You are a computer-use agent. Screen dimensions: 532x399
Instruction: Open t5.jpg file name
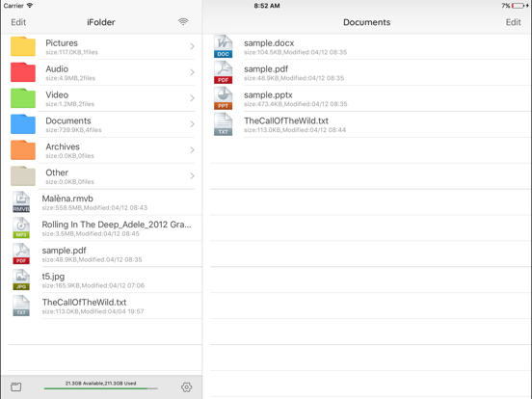tap(53, 277)
